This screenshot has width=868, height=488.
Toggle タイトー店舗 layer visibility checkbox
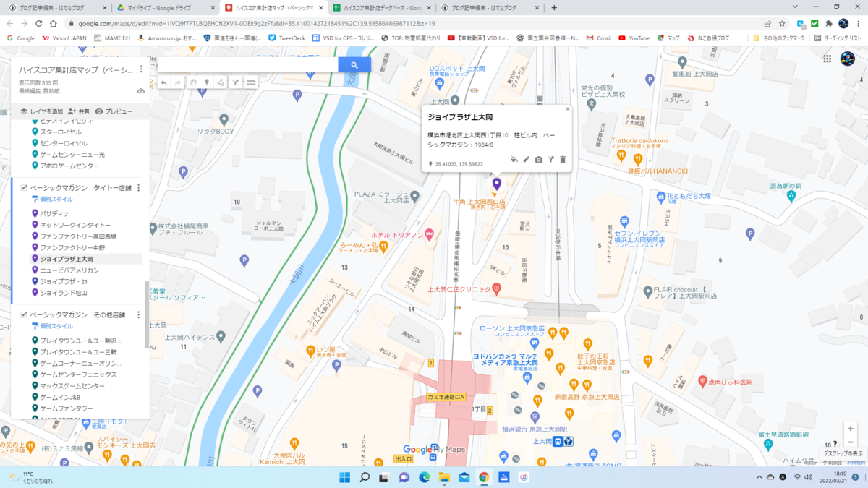click(x=24, y=188)
